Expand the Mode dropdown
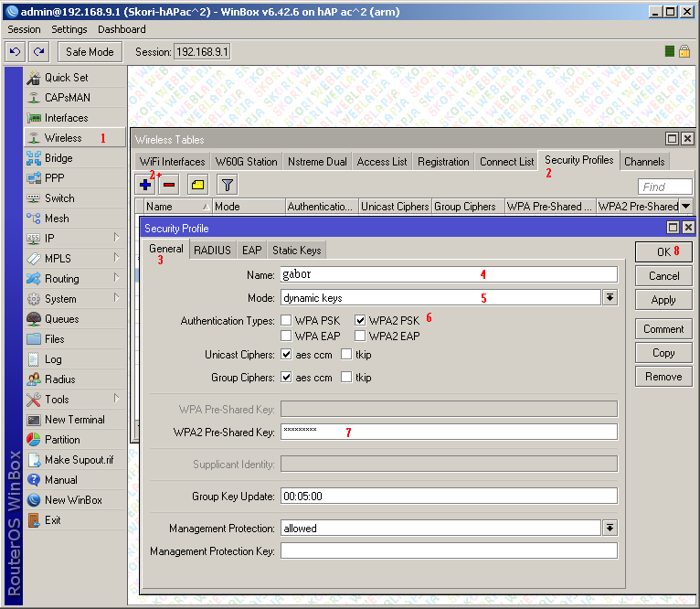This screenshot has height=609, width=700. 610,298
